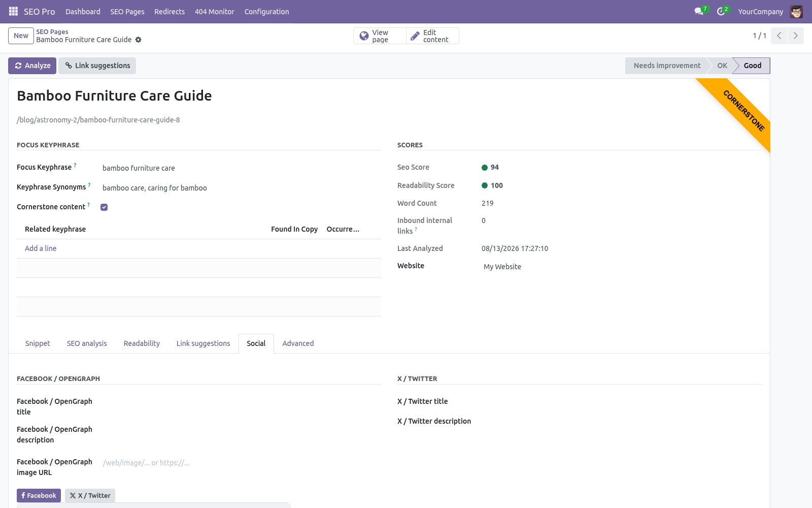This screenshot has width=812, height=508.
Task: Create a New record
Action: (x=21, y=36)
